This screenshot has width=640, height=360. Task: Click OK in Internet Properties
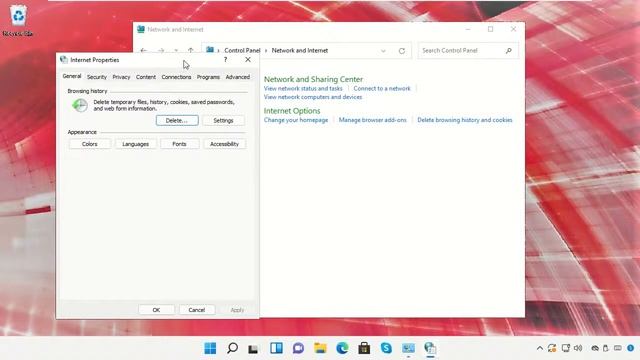pyautogui.click(x=156, y=310)
